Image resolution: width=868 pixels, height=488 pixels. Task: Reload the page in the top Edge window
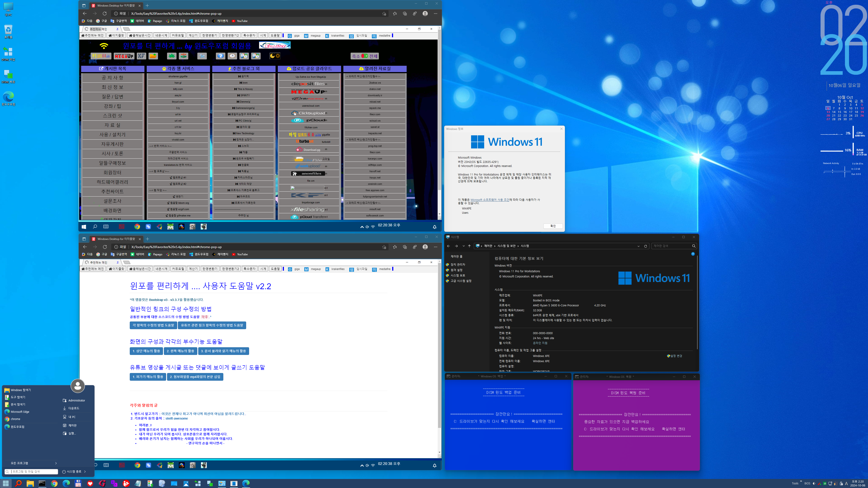pyautogui.click(x=105, y=14)
